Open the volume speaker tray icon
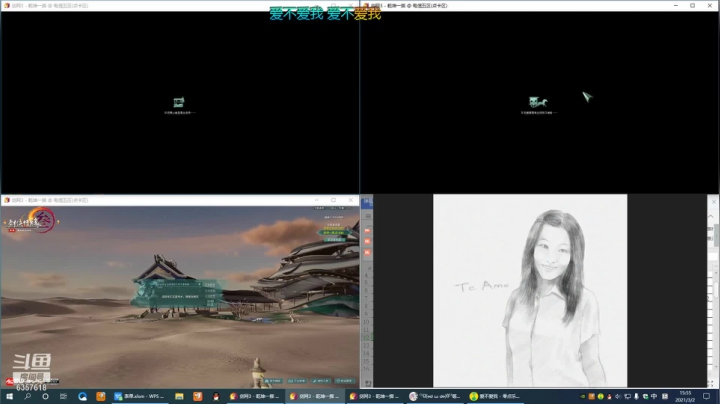This screenshot has height=404, width=720. 618,397
